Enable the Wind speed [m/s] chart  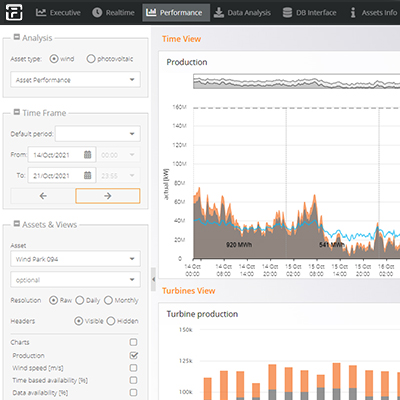click(133, 368)
